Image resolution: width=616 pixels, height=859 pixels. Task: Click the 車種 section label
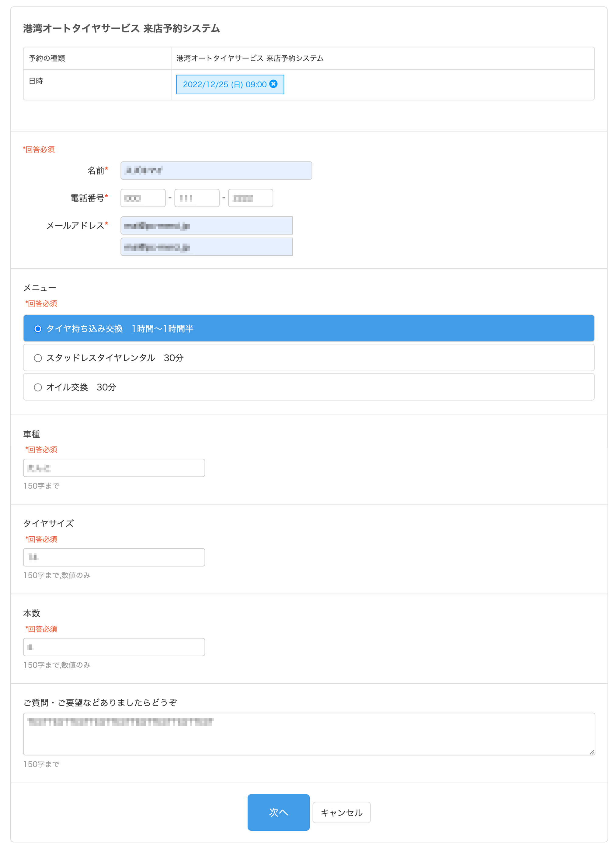[x=31, y=434]
